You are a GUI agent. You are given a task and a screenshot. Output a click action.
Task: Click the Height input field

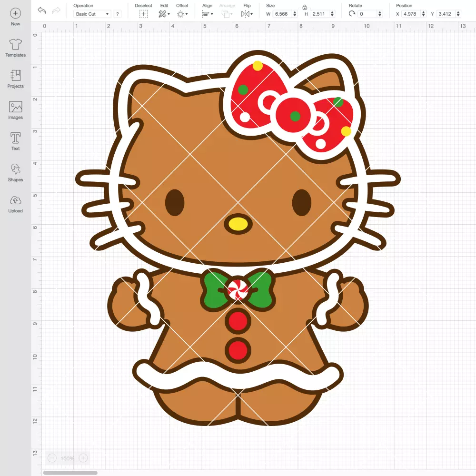pos(320,14)
